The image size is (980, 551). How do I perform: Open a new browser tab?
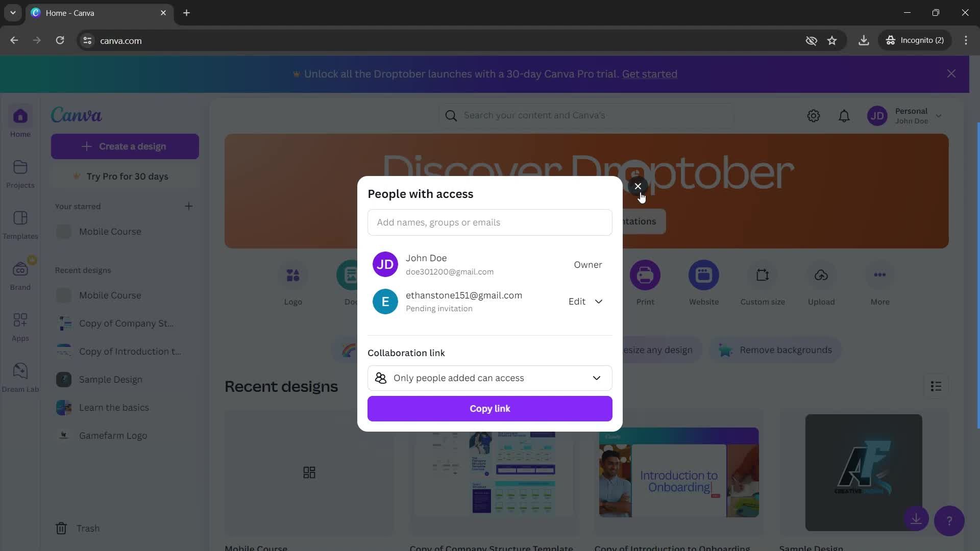pos(187,13)
